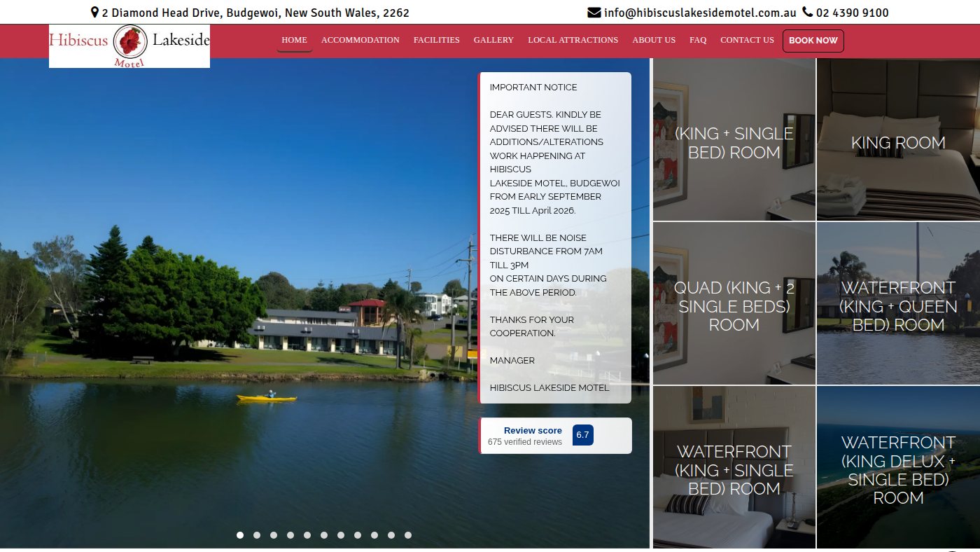
Task: Click the IMPORTANT NOTICE heading
Action: (x=533, y=88)
